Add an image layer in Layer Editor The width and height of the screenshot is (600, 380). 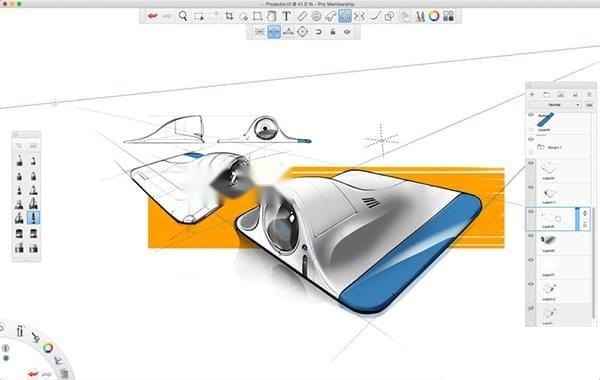point(560,94)
